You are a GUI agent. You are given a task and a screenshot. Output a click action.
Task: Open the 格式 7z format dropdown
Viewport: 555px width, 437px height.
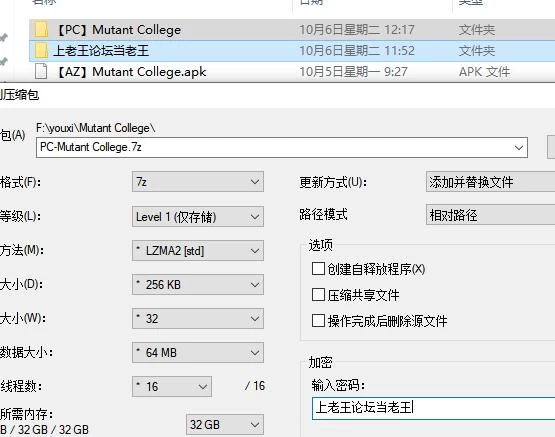198,182
